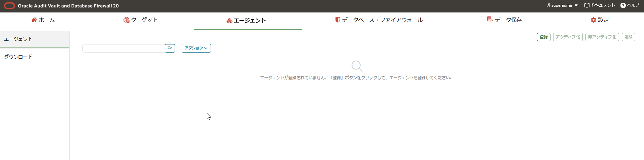
Task: Click the home house icon
Action: (x=34, y=20)
